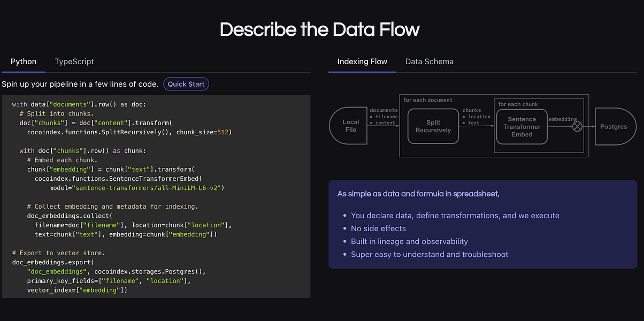This screenshot has height=321, width=644.
Task: Click the "chunks" arrow label in diagram
Action: (472, 110)
